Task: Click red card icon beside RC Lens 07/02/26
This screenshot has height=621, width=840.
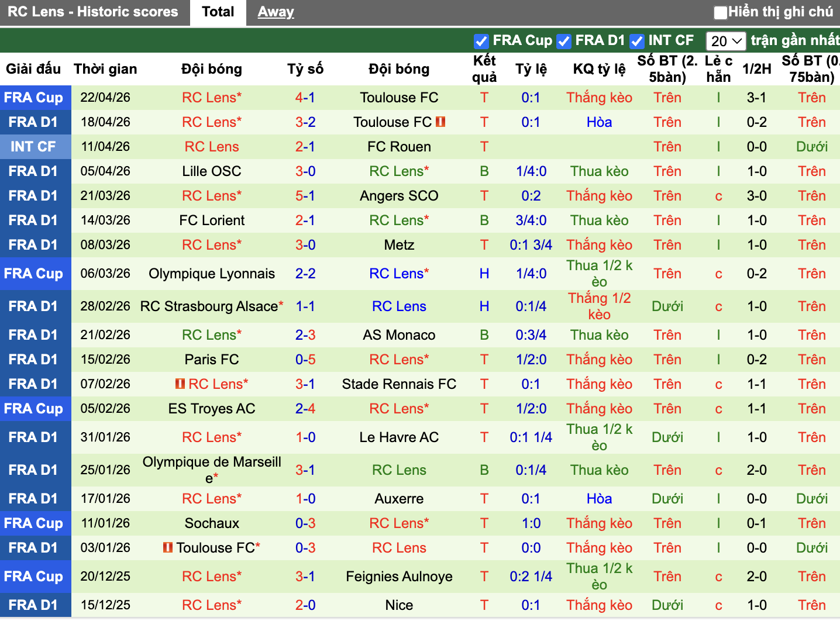Action: (180, 384)
